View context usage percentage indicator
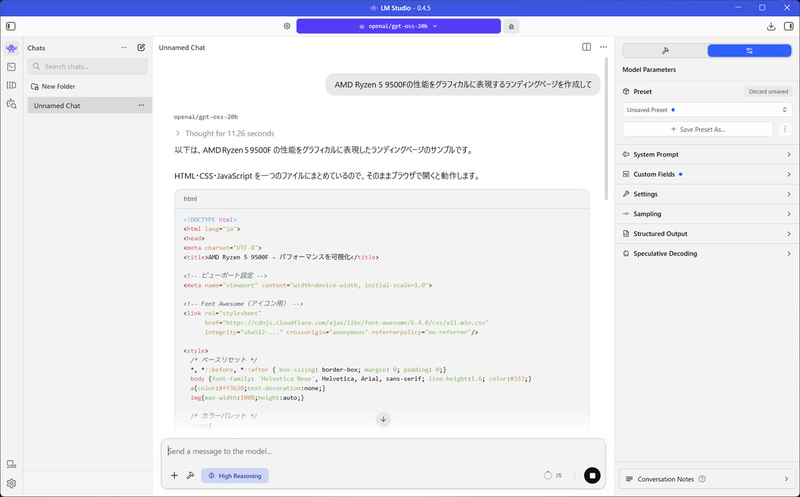The width and height of the screenshot is (800, 497). pos(553,476)
